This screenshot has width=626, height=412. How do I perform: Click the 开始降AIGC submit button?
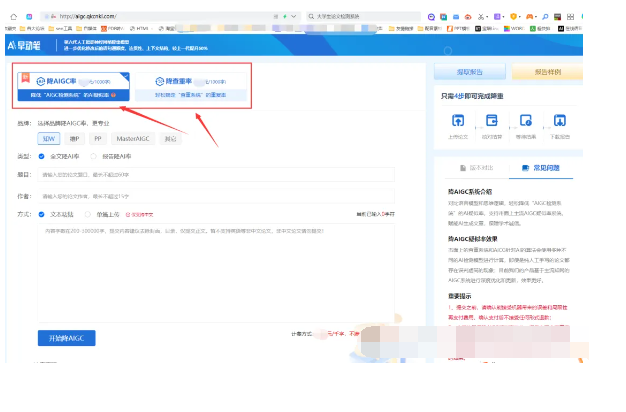[67, 338]
